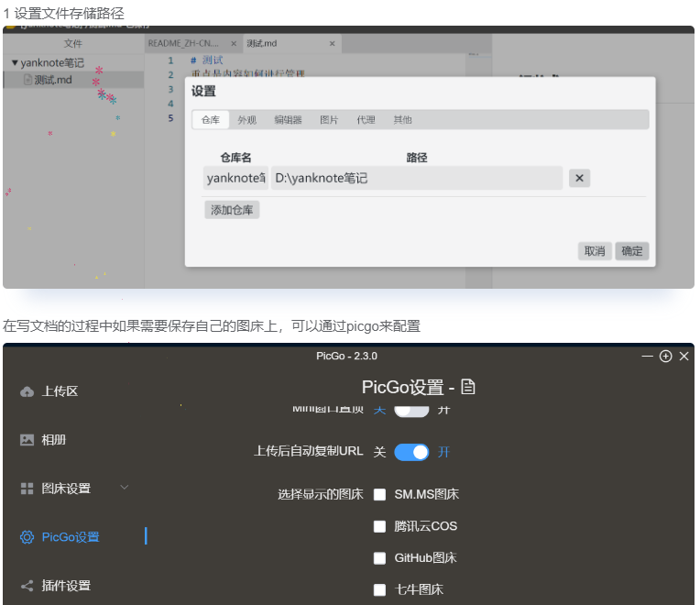The height and width of the screenshot is (605, 700).
Task: Toggle 上传后自动复制URL switch
Action: click(411, 452)
